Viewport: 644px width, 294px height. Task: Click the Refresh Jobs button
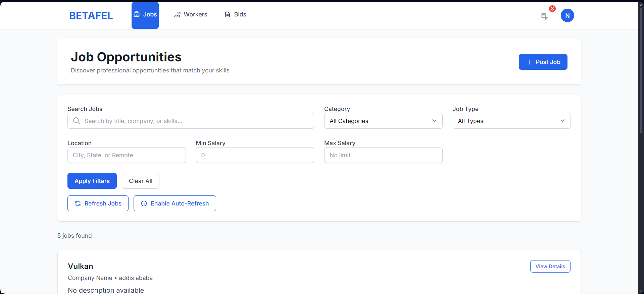click(98, 203)
